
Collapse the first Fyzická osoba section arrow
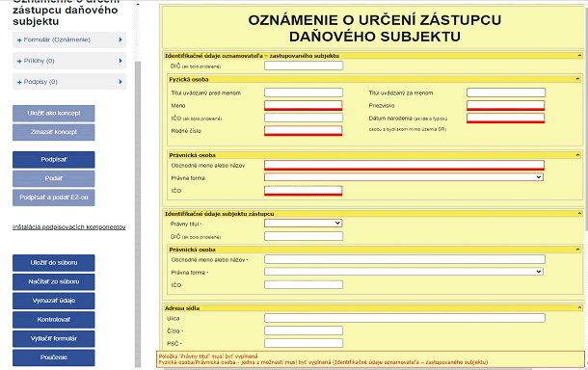point(577,79)
